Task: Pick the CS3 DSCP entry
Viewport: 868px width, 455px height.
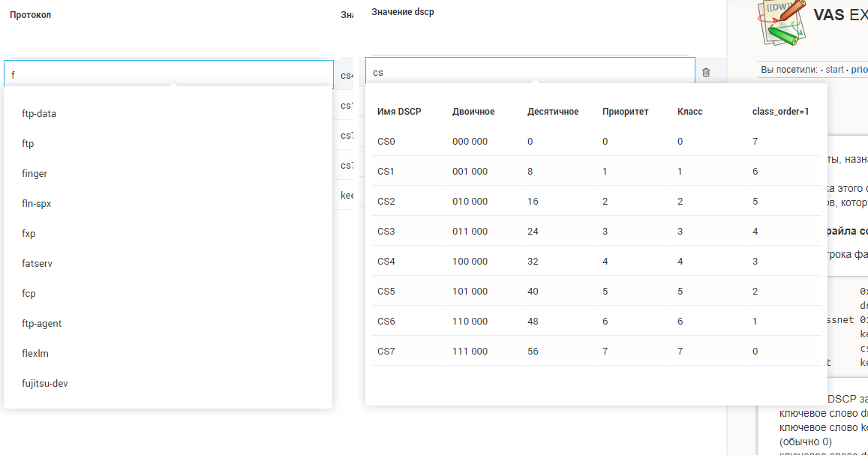Action: [x=596, y=231]
